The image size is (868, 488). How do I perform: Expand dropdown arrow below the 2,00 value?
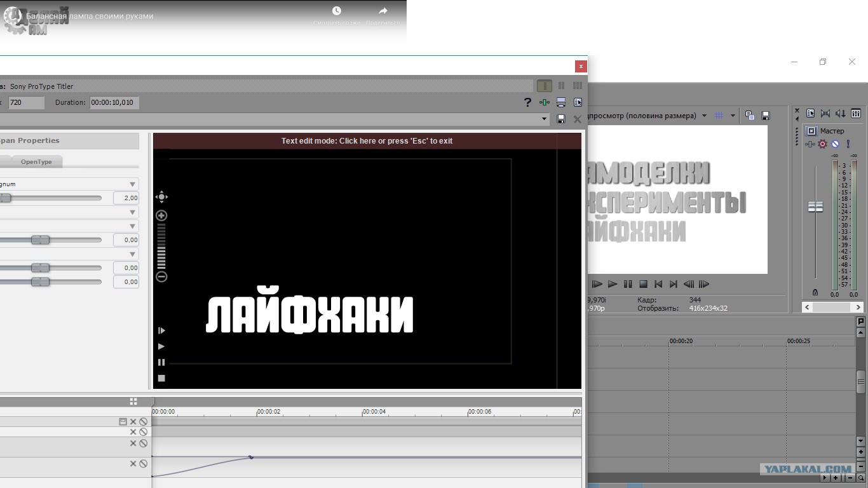coord(133,212)
